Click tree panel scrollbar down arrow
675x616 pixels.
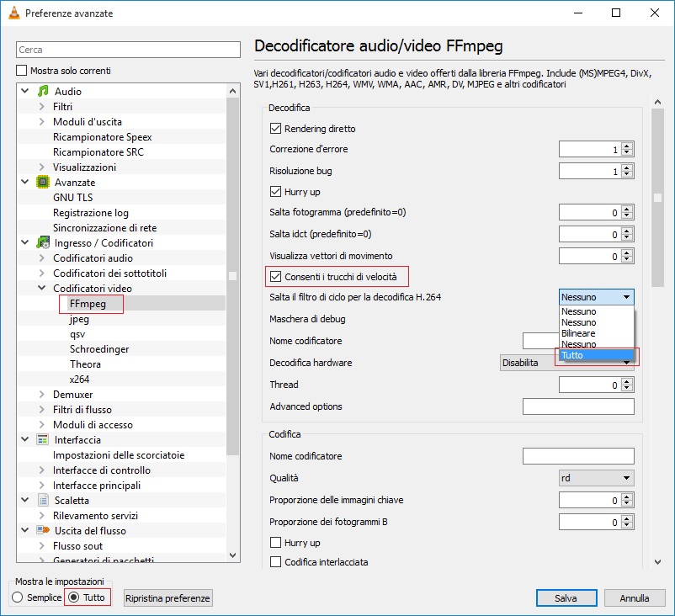coord(232,555)
